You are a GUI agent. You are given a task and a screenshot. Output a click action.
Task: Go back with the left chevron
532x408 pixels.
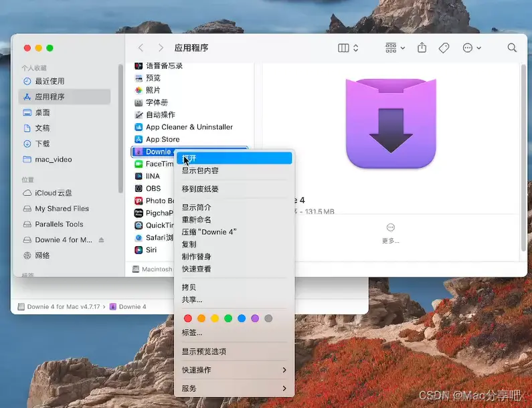click(141, 47)
